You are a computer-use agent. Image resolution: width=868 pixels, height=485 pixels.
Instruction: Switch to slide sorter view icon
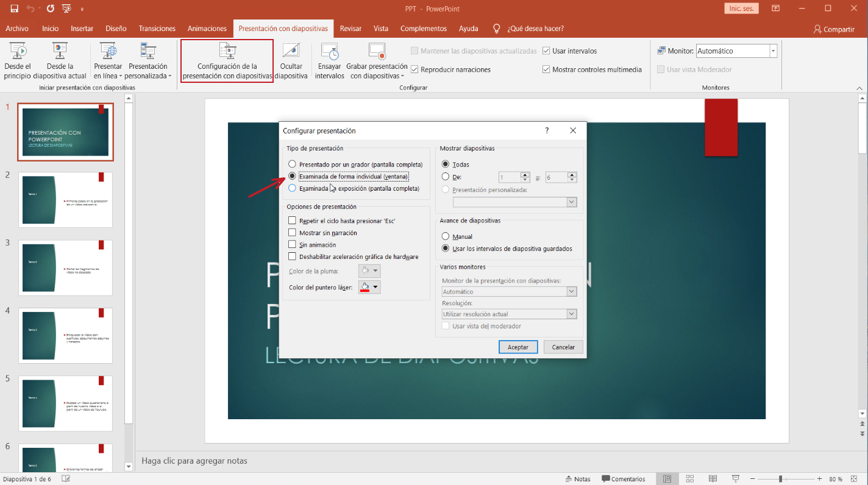(x=690, y=479)
